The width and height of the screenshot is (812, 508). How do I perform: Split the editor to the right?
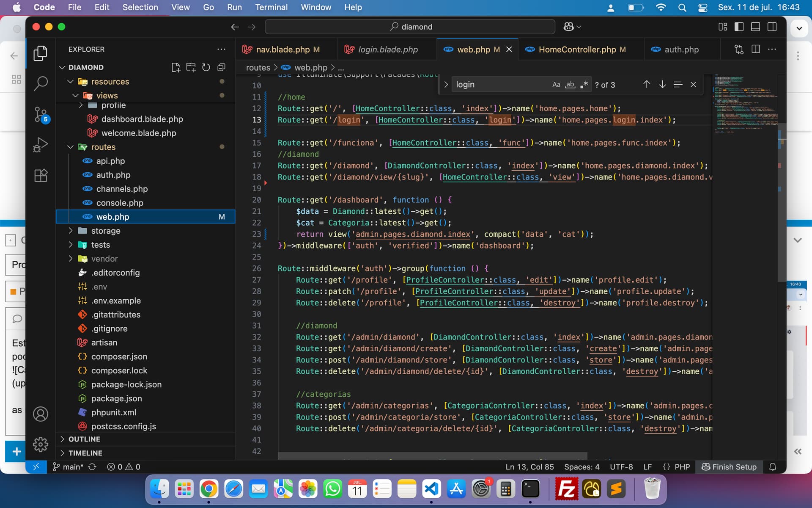pyautogui.click(x=756, y=49)
